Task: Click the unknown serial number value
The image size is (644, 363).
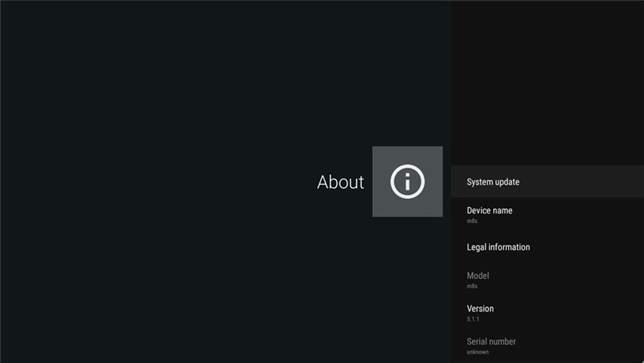Action: click(478, 352)
